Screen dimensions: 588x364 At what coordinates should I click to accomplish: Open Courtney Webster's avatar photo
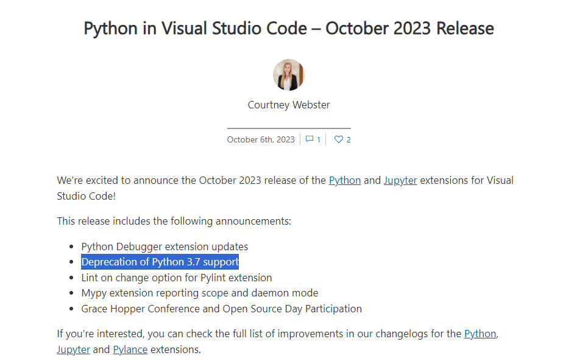(289, 75)
